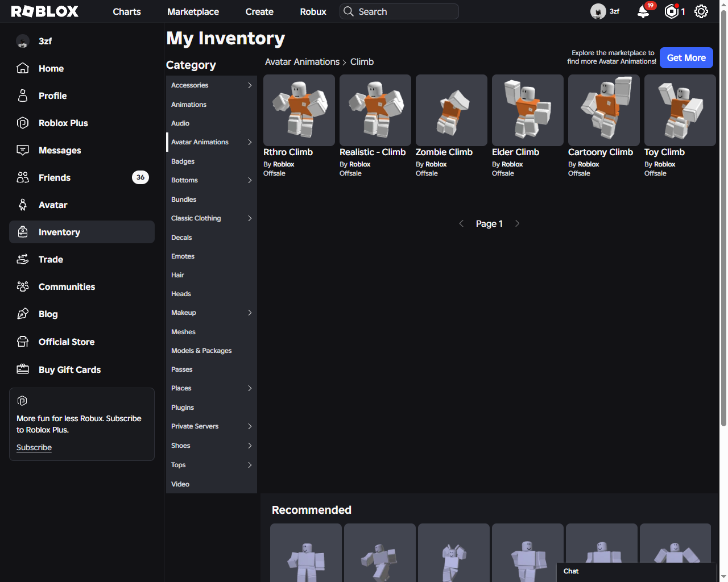The height and width of the screenshot is (582, 728).
Task: Open the Create tab
Action: point(259,11)
